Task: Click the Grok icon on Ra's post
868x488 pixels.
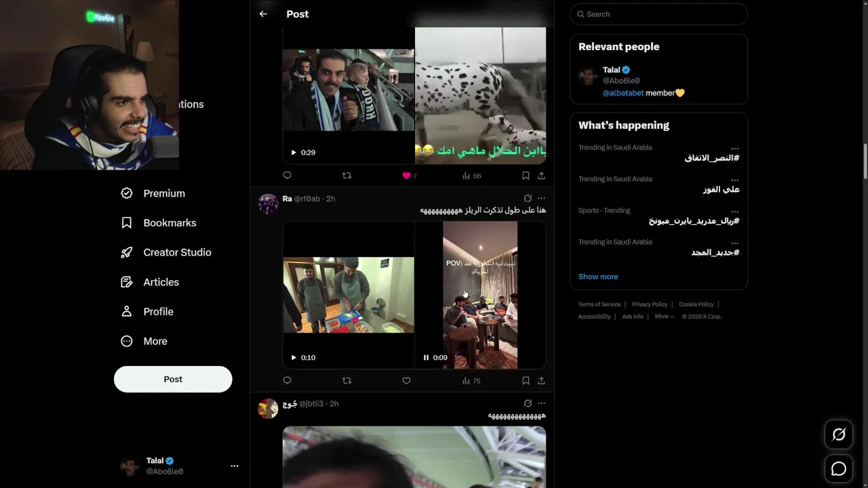Action: point(528,199)
